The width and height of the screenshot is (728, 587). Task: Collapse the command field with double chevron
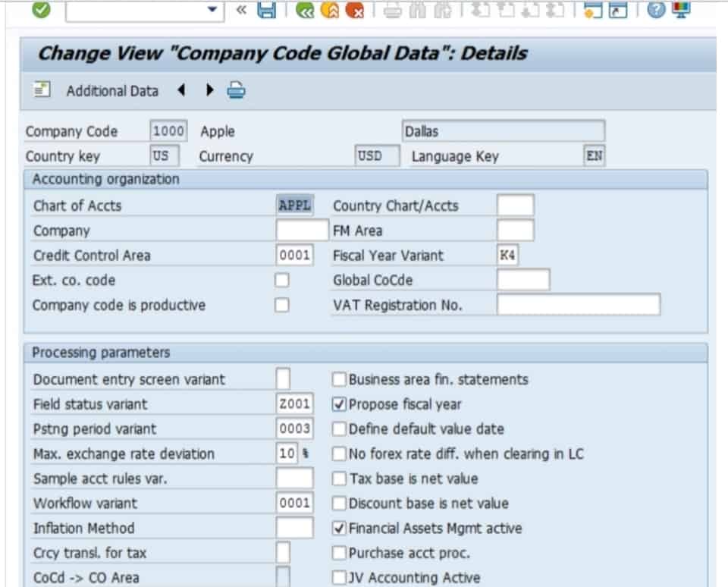[x=241, y=10]
